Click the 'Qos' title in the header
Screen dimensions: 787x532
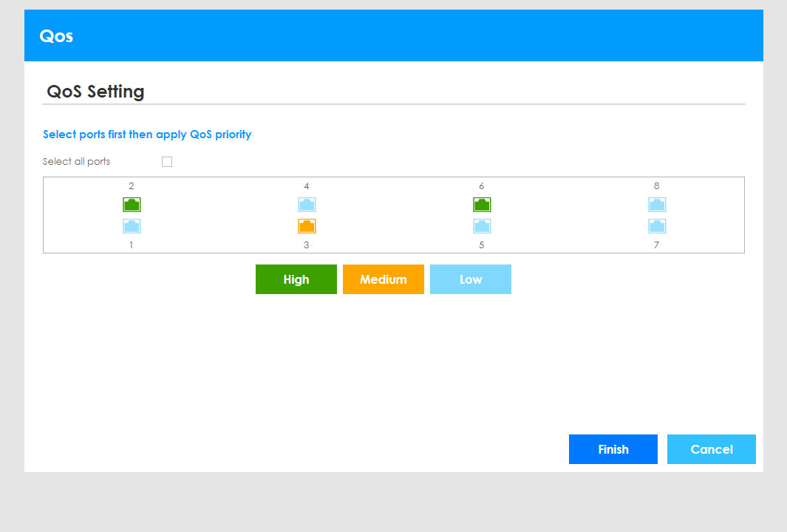(x=56, y=36)
